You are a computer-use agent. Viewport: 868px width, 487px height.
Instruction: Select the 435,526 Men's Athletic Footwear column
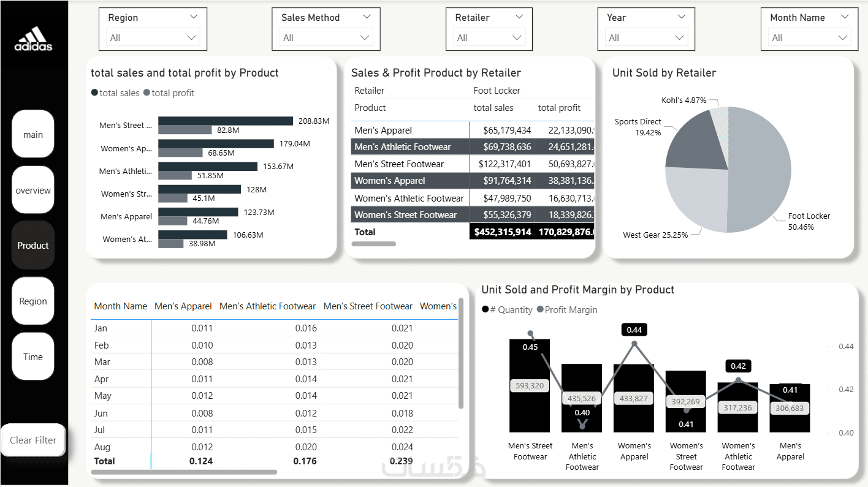582,398
